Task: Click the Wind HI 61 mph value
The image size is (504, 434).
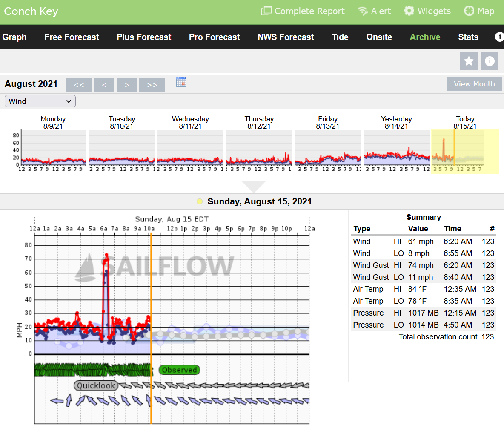Action: tap(421, 241)
